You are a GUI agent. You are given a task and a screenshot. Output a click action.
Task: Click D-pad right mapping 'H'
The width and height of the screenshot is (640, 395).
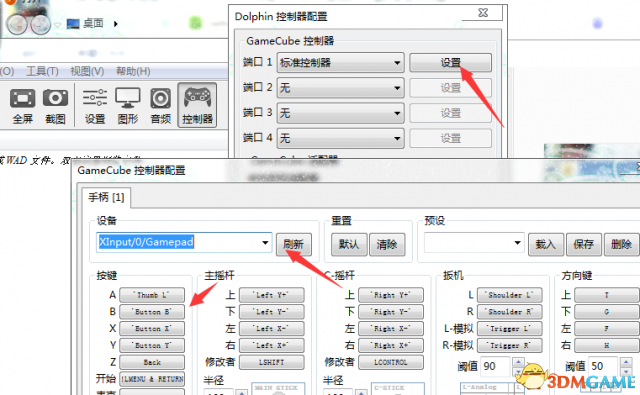click(607, 345)
